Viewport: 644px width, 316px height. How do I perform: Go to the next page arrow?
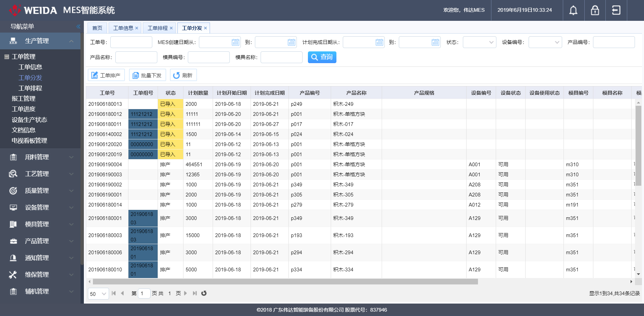(x=185, y=293)
